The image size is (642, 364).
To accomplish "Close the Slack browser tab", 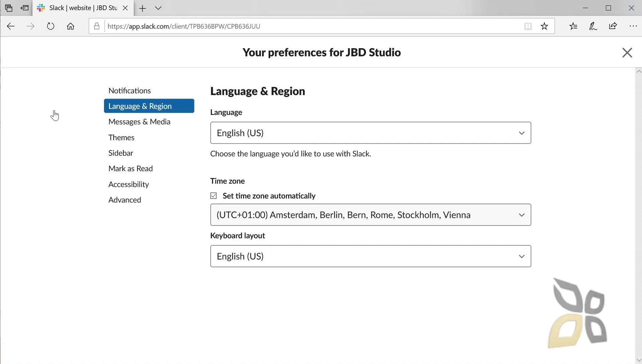I will (x=125, y=8).
